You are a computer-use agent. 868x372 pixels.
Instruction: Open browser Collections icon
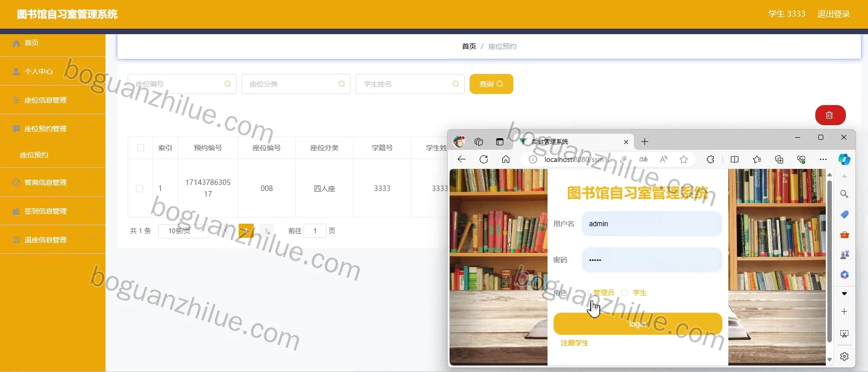pos(779,159)
